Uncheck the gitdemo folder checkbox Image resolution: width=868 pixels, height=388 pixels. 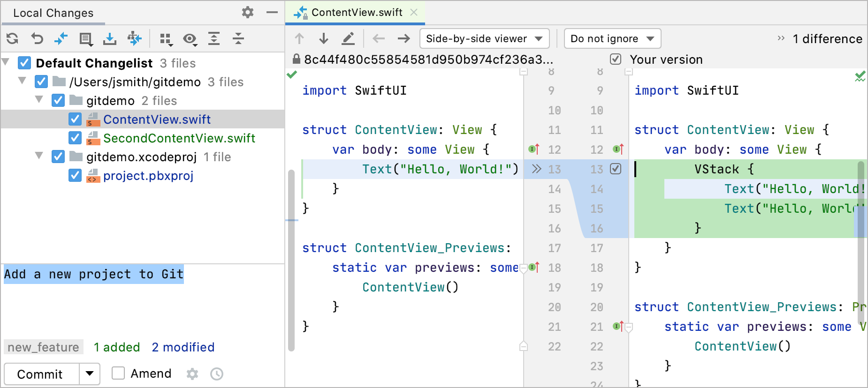58,100
